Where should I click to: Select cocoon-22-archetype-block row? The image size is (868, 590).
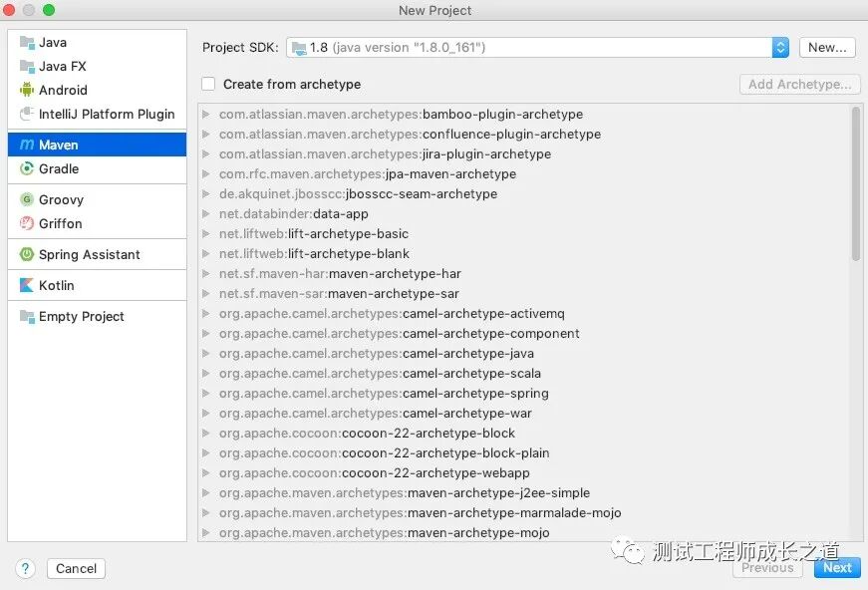525,433
